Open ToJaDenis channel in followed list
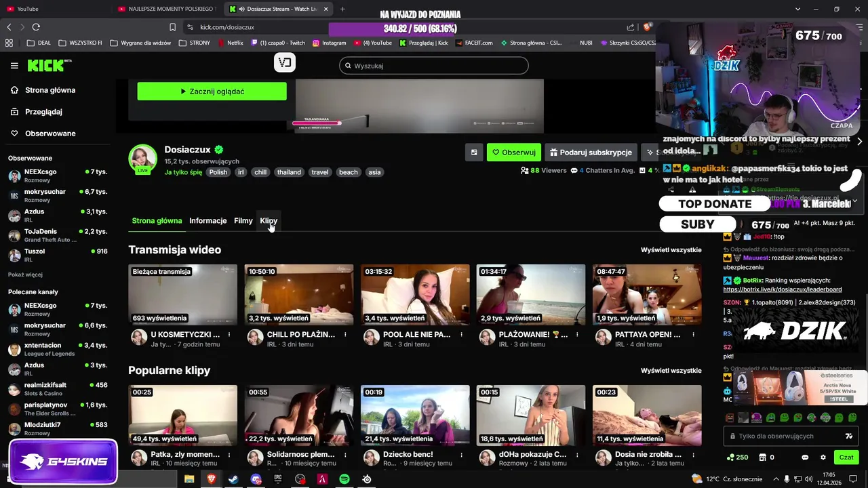868x488 pixels. [58, 235]
